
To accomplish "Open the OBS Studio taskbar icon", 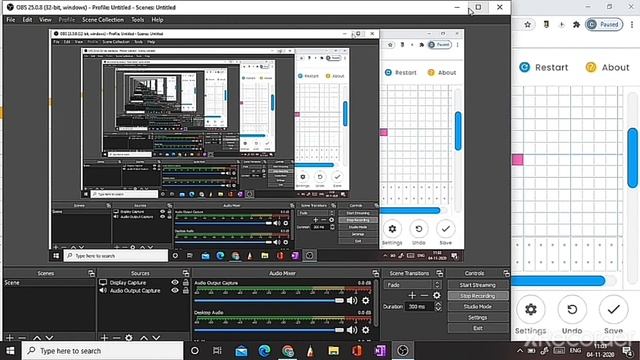I will [402, 351].
